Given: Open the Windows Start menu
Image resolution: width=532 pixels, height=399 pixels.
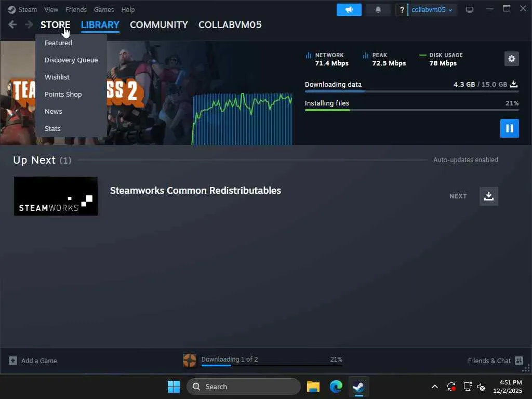Looking at the screenshot, I should 174,387.
